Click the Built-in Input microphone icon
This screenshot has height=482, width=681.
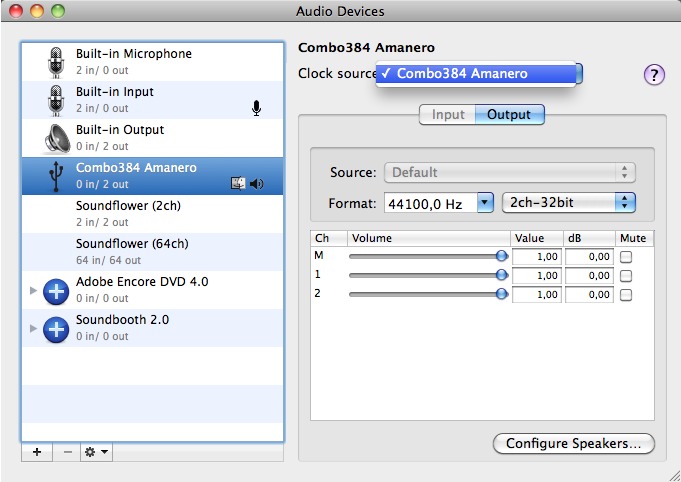click(x=56, y=100)
